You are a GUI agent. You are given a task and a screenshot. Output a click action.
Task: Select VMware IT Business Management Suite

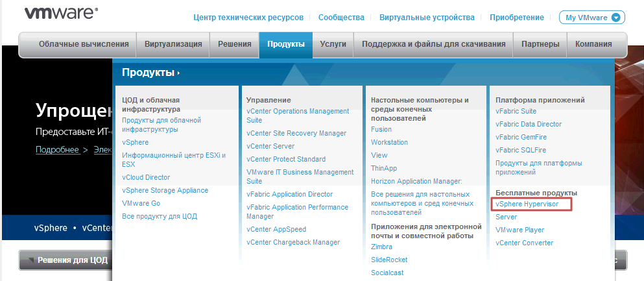[x=300, y=177]
